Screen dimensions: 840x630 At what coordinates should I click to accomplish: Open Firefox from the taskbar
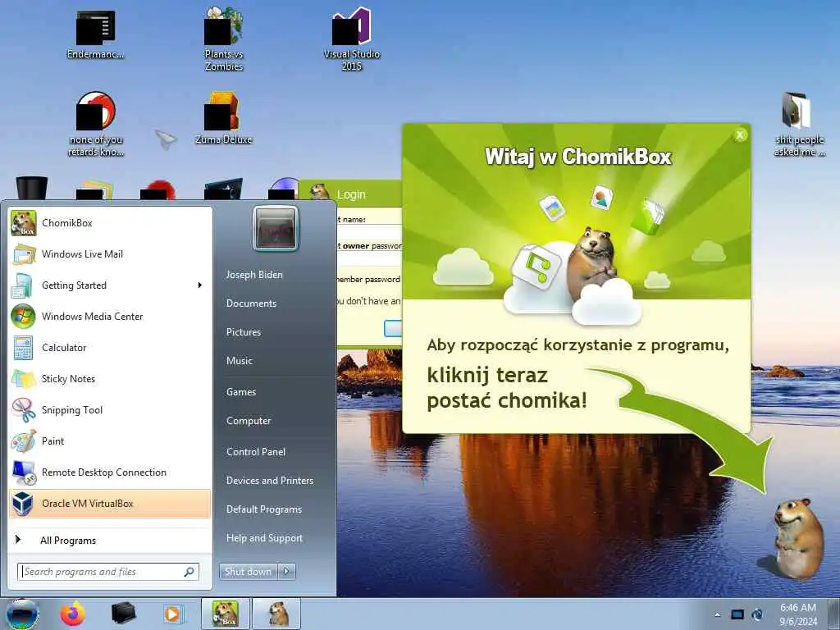click(x=73, y=614)
